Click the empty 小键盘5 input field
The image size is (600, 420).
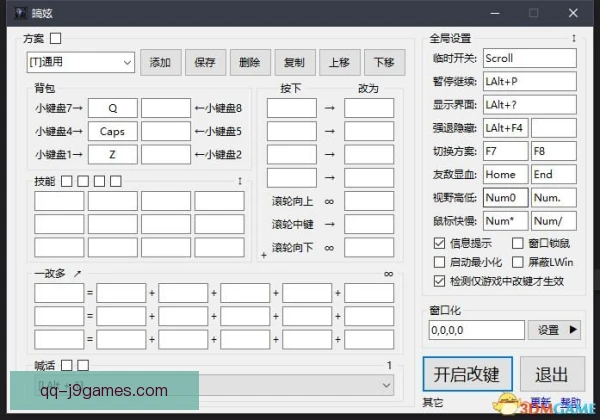tap(166, 131)
